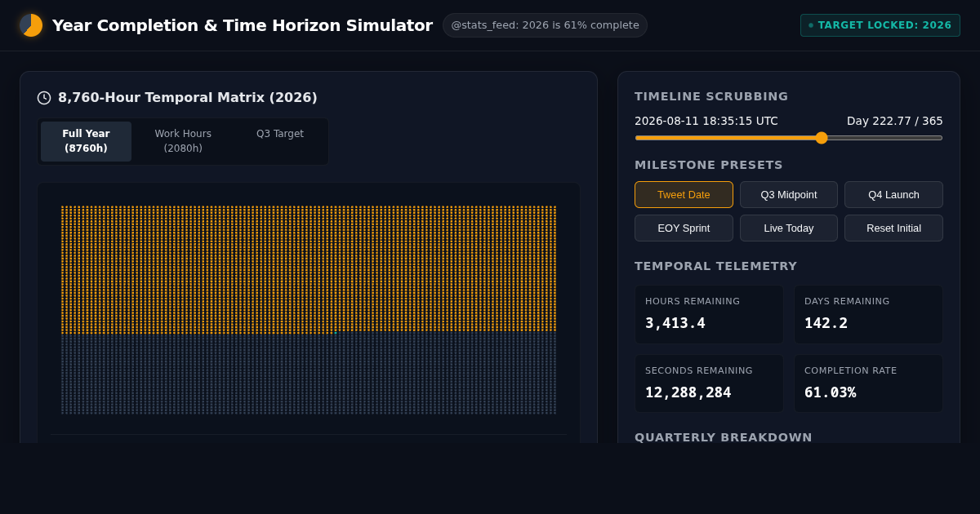
Task: Click the @stats_feed tweet pill in header
Action: (x=545, y=25)
